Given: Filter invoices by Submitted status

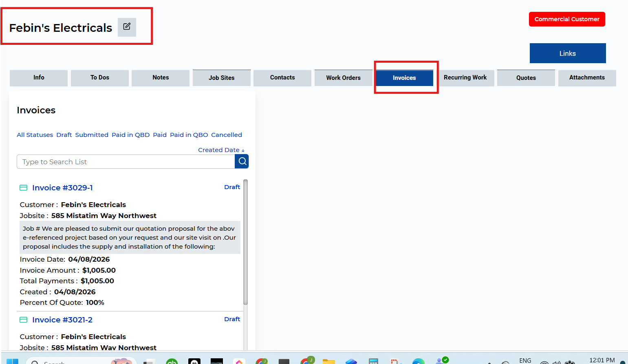Looking at the screenshot, I should point(92,135).
